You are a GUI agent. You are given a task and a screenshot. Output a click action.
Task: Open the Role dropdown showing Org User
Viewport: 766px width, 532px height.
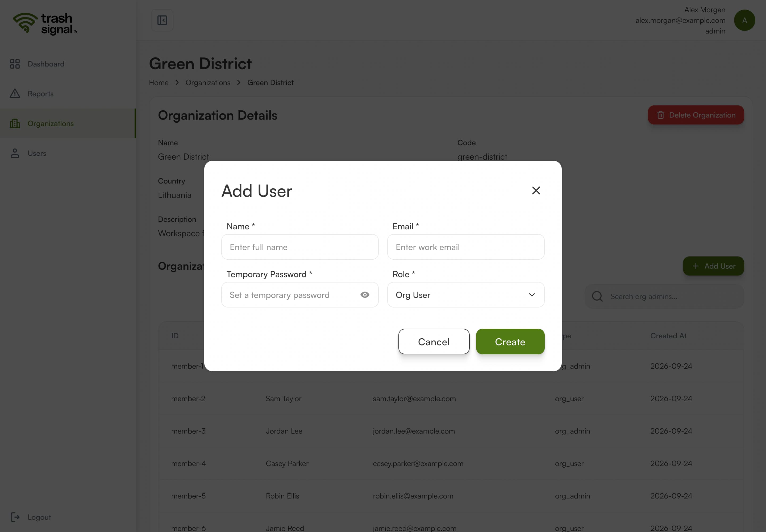pos(466,295)
